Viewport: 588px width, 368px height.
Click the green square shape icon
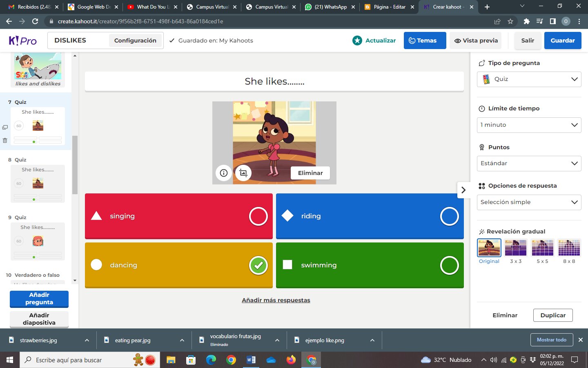[x=287, y=265]
